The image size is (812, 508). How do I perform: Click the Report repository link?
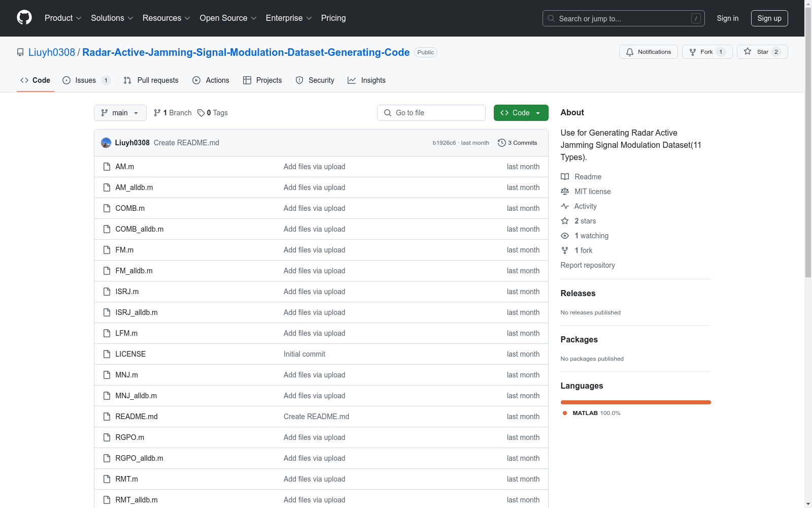point(588,265)
